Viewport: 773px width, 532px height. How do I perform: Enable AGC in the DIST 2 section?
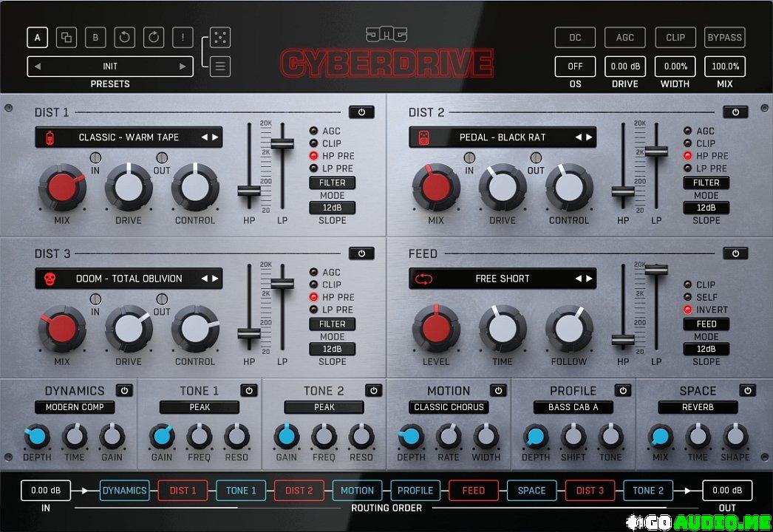point(687,131)
